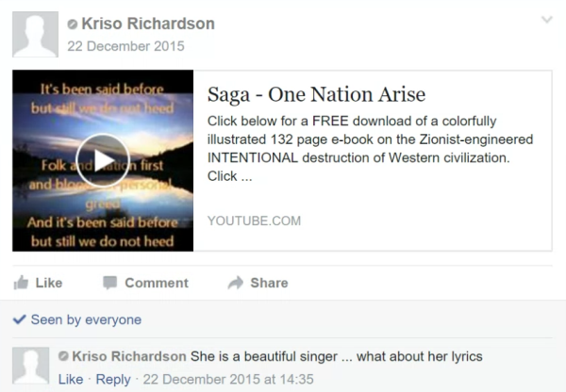Click the badge icon beside post author name
566x392 pixels.
click(x=73, y=24)
